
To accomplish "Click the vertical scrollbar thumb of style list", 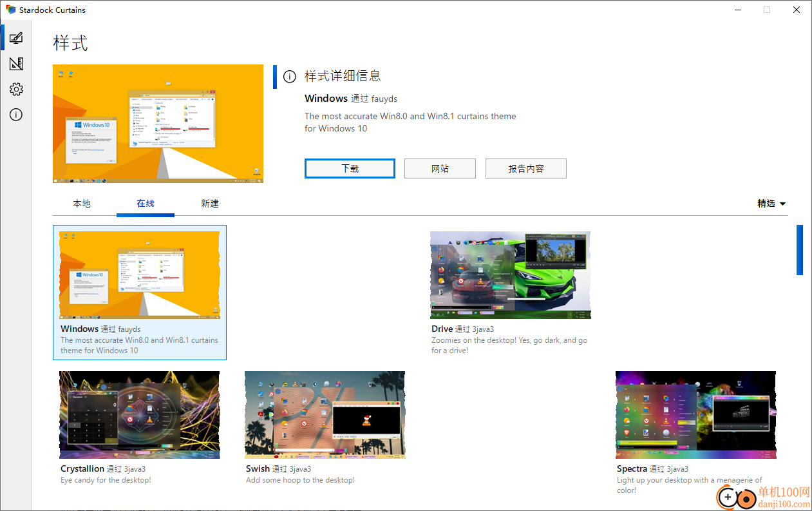I will pos(800,250).
